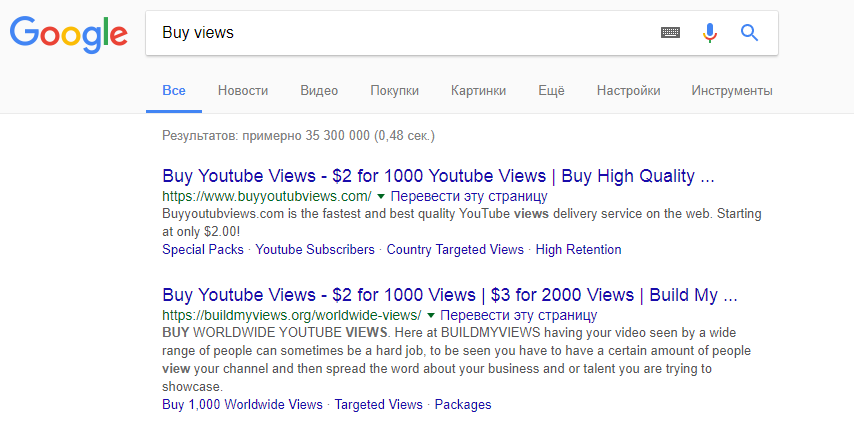Open the "Packages" sitelink

[x=463, y=405]
